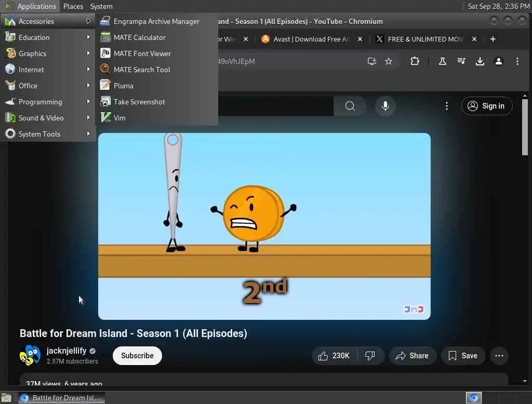Screen dimensions: 532x404
Task: Click workspace switcher in bottom panel
Action: [474, 398]
